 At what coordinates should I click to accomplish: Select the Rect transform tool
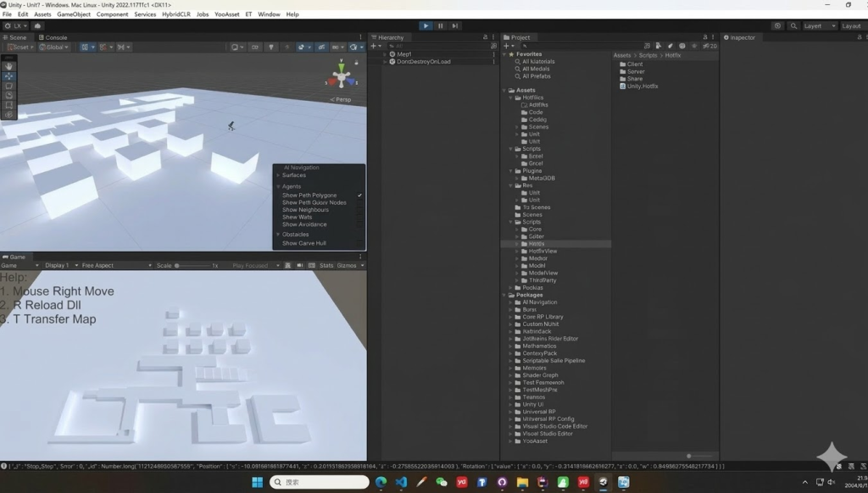point(9,105)
